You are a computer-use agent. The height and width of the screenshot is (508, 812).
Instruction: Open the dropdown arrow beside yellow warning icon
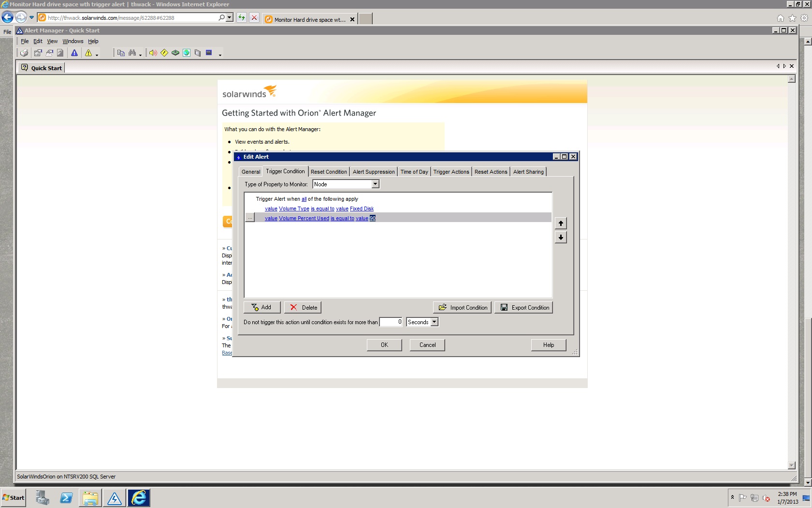pyautogui.click(x=97, y=54)
